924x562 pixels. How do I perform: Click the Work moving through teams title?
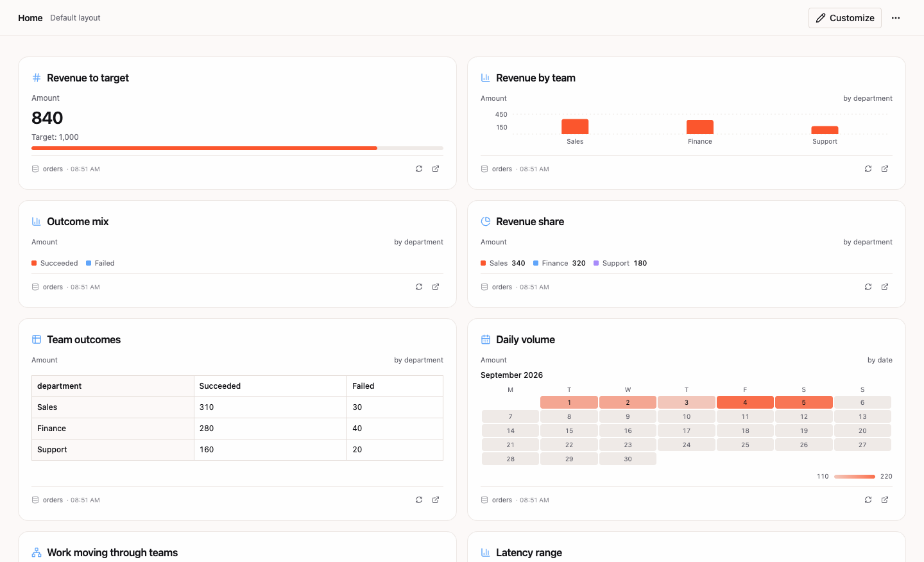tap(112, 552)
